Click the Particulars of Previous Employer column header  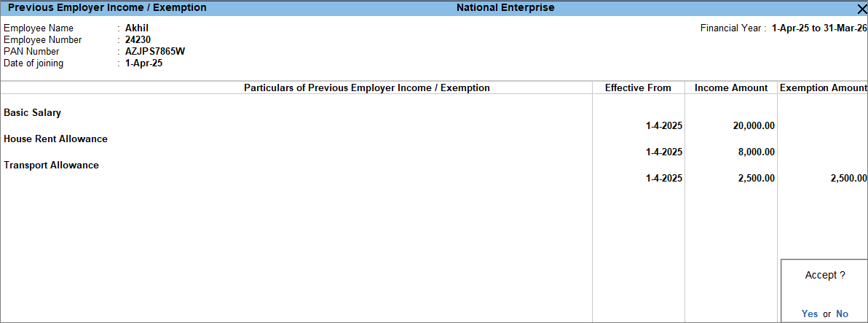366,87
